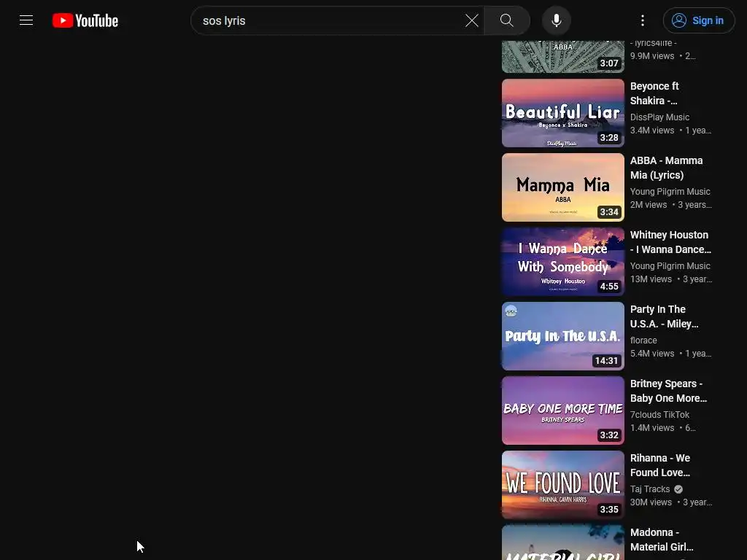The width and height of the screenshot is (747, 560).
Task: Open 'Whitney Houston - I Wanna Dance' title
Action: 671,242
